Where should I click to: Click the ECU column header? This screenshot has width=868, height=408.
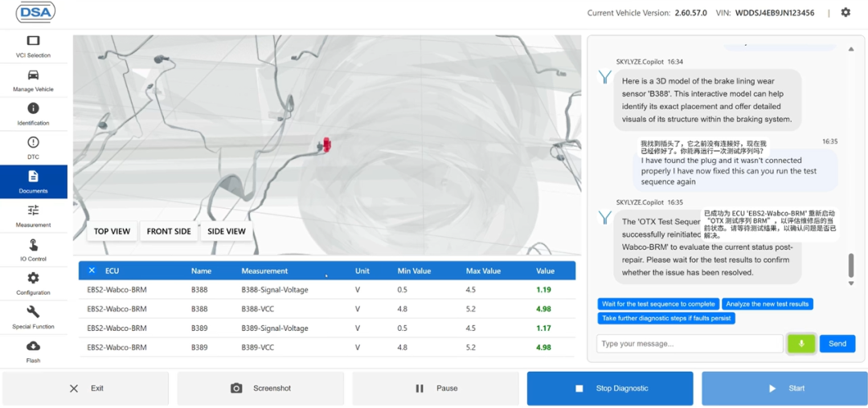(112, 271)
